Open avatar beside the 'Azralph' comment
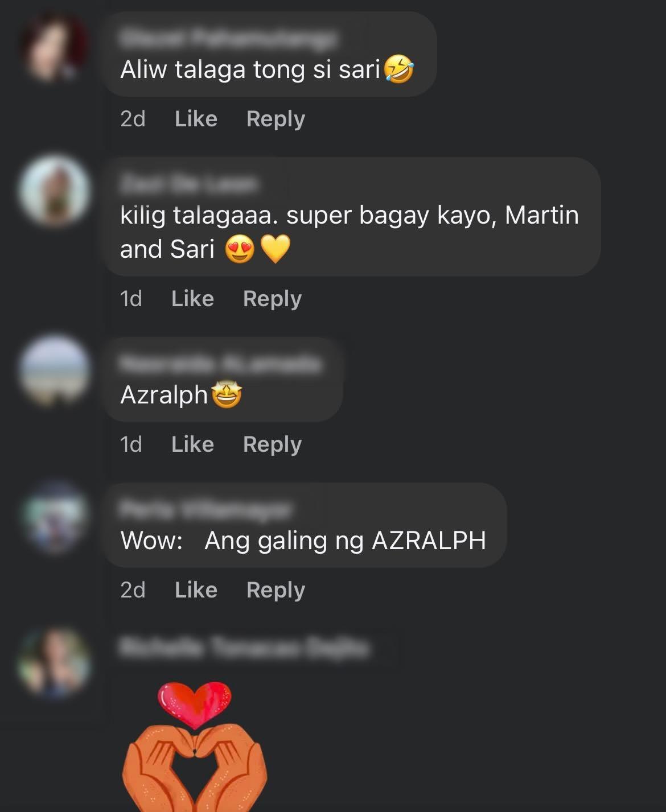Image resolution: width=666 pixels, height=812 pixels. (54, 370)
